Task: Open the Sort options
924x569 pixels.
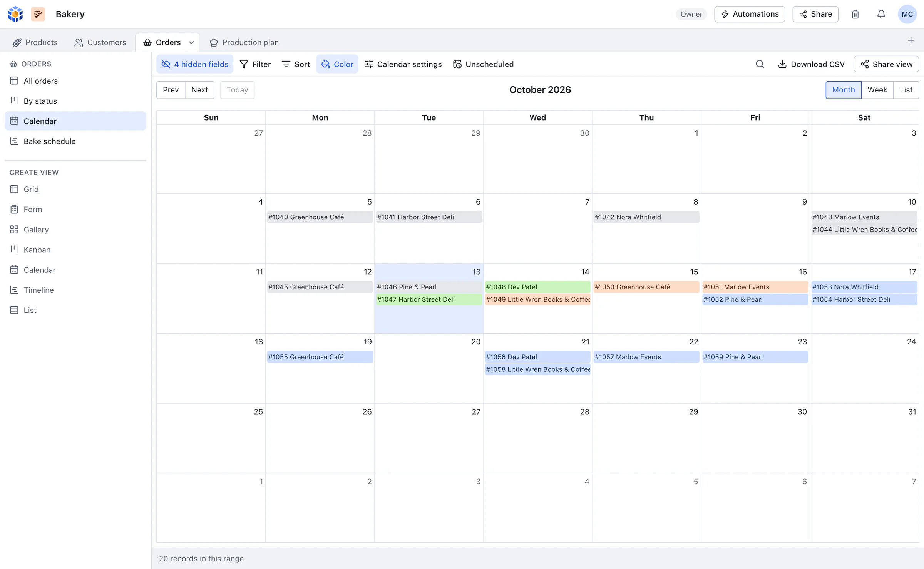Action: pyautogui.click(x=296, y=64)
